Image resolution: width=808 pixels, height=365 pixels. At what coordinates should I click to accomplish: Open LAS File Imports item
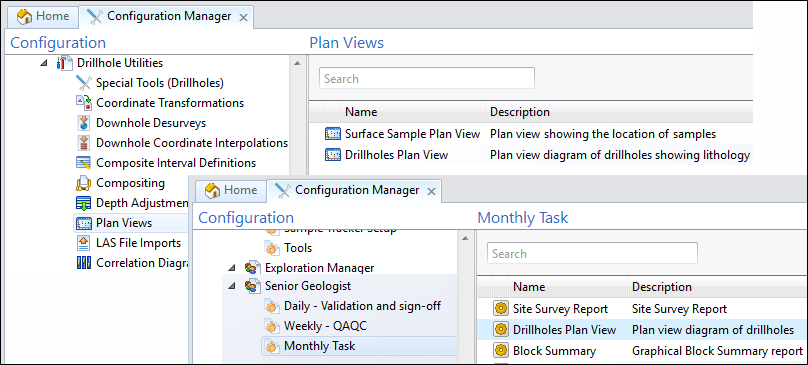[x=139, y=243]
